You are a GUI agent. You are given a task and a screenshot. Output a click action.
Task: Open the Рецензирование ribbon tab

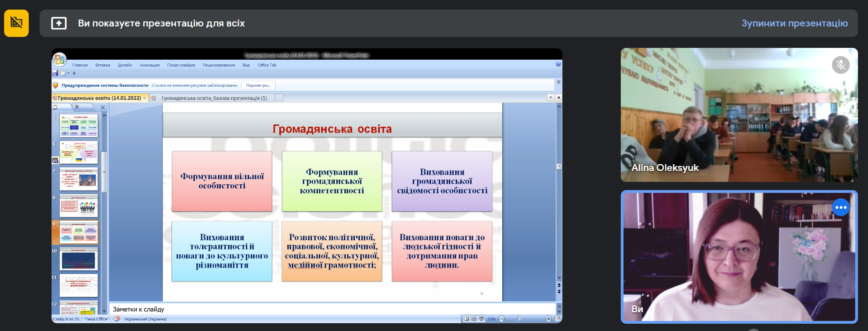(219, 65)
